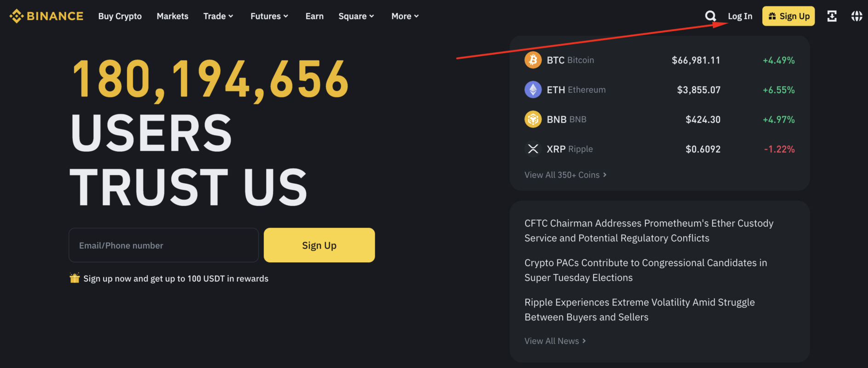
Task: Select the Earn navigation item
Action: pos(314,16)
